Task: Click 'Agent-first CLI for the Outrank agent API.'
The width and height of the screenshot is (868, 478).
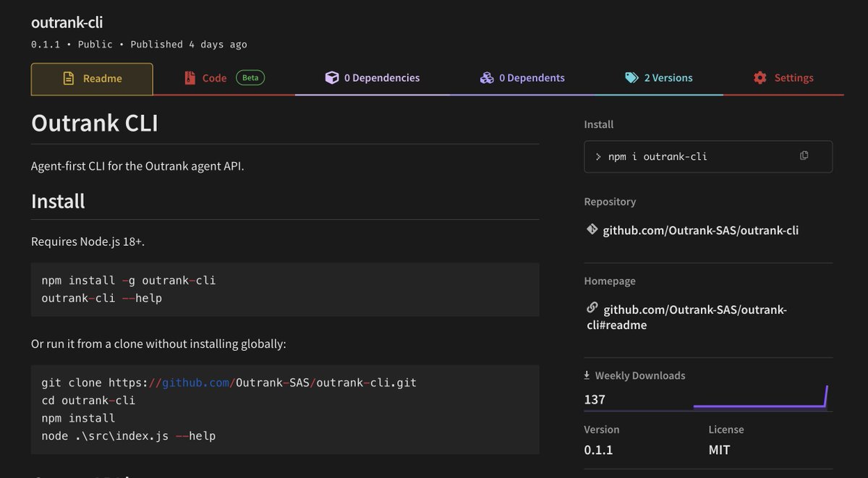Action: [137, 166]
